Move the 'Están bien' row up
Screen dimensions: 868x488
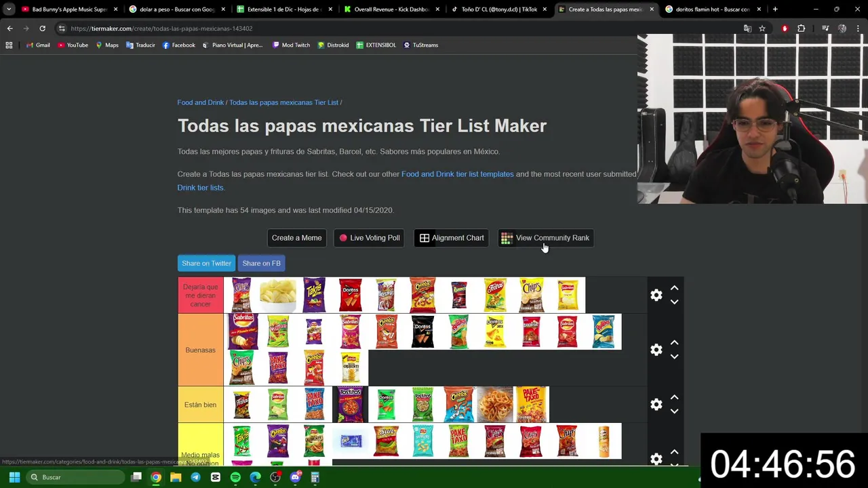pyautogui.click(x=674, y=397)
